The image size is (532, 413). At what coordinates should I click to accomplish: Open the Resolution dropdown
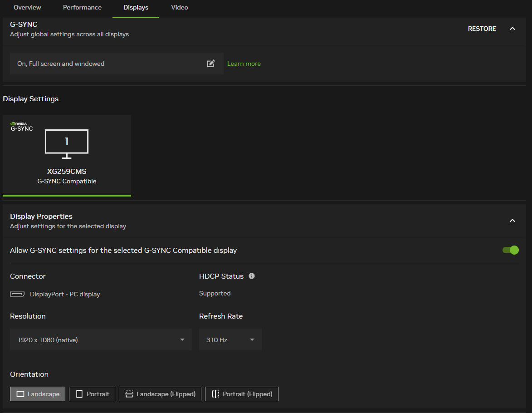click(x=101, y=339)
